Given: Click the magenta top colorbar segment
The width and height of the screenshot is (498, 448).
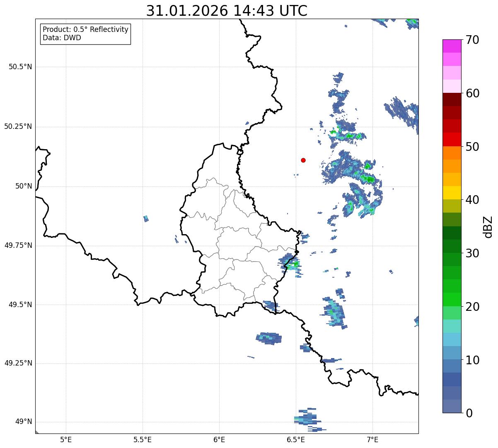Looking at the screenshot, I should (452, 46).
